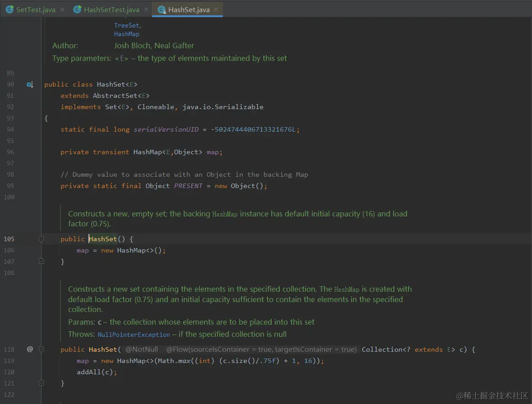Click the @NotNull inlay annotation hint

coord(142,349)
